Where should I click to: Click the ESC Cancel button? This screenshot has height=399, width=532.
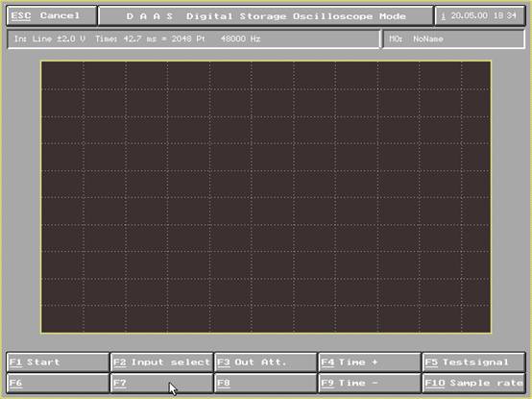pyautogui.click(x=52, y=16)
